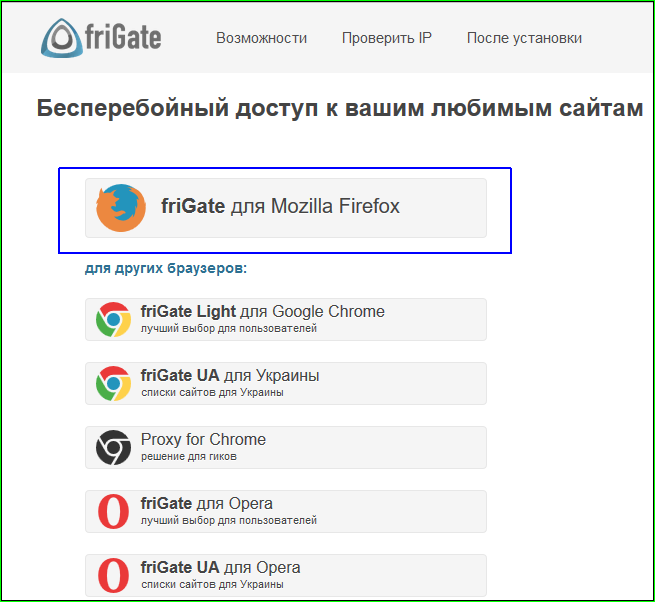Click the Opera icon beside friGate для Opera

pos(113,511)
